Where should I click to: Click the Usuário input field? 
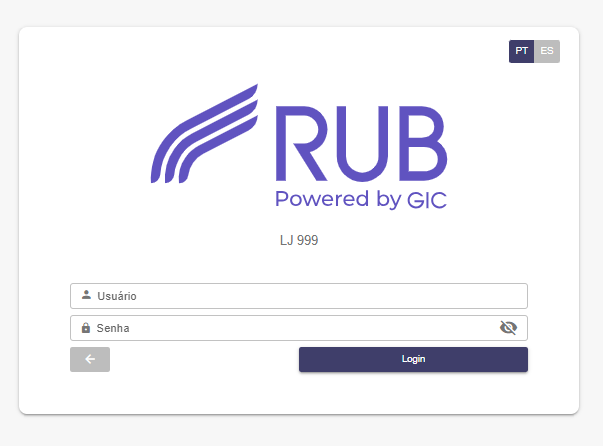coord(299,296)
